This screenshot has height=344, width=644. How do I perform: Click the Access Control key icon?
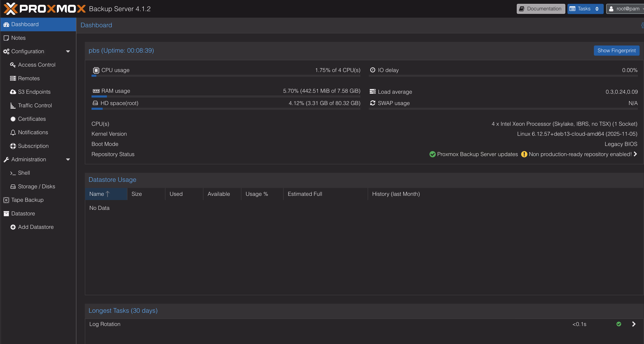[x=13, y=65]
